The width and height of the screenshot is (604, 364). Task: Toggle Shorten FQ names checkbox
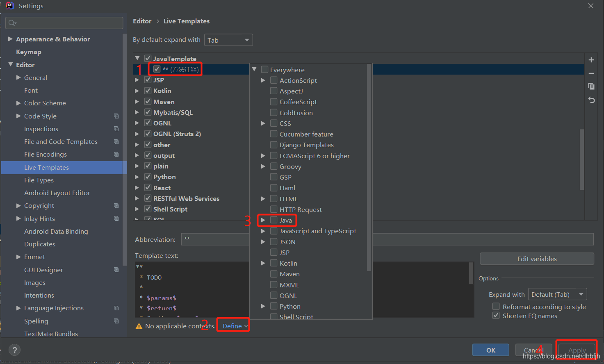point(496,316)
